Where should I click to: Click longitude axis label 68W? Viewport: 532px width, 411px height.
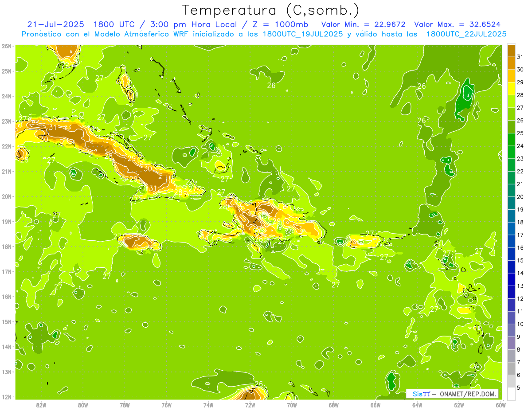click(x=334, y=405)
